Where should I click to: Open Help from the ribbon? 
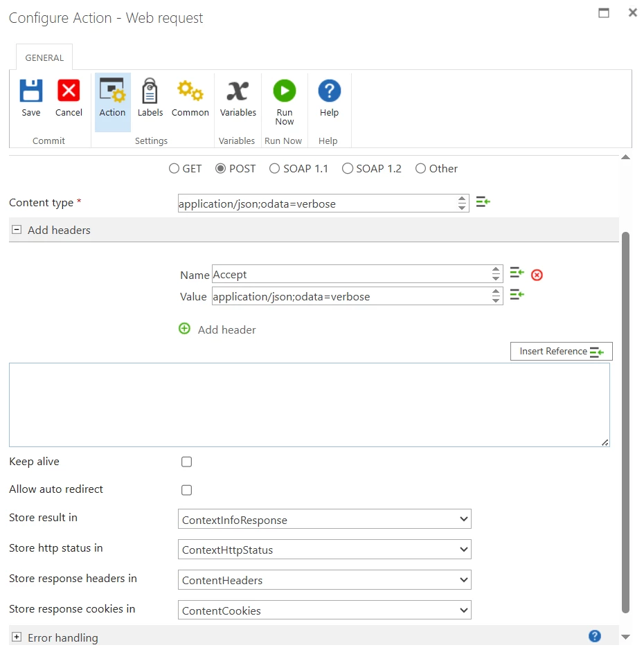329,98
